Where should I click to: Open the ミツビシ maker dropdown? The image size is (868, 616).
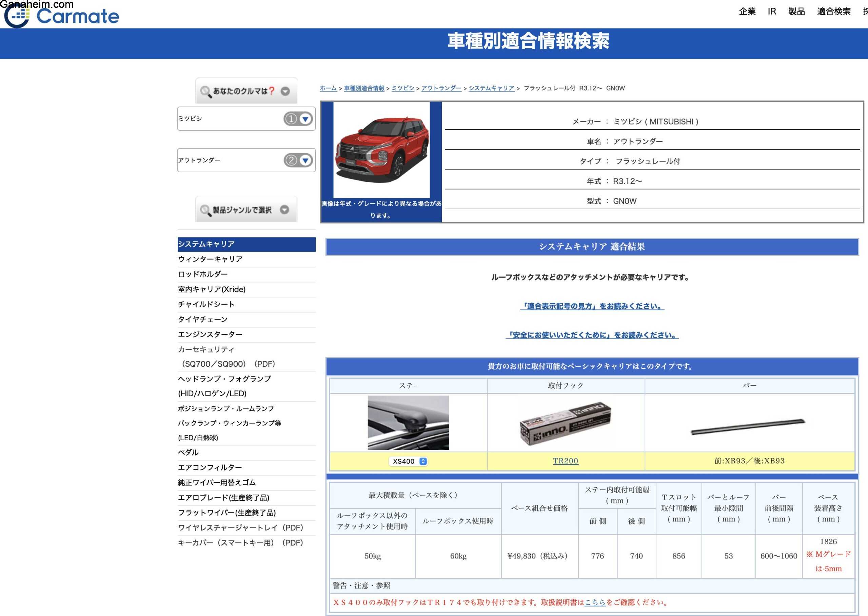pyautogui.click(x=305, y=119)
